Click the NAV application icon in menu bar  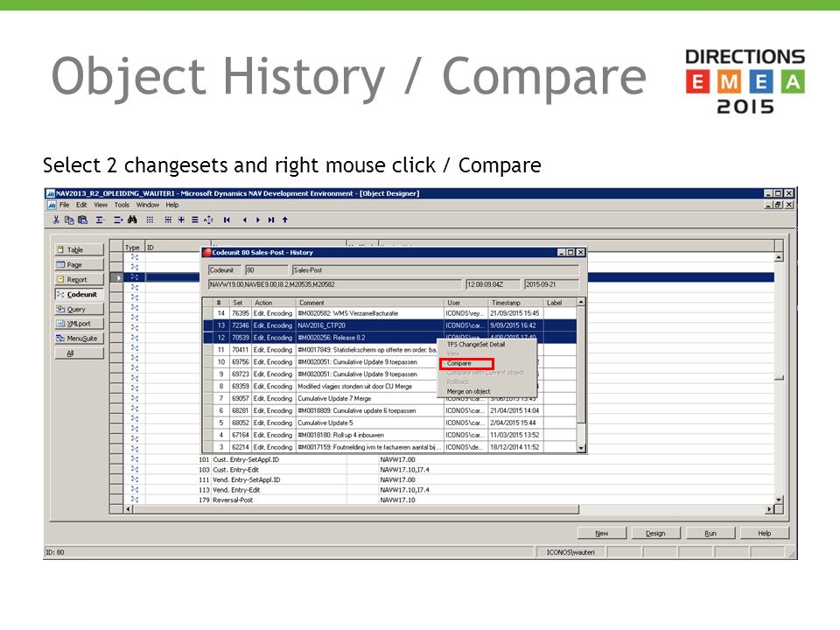52,205
